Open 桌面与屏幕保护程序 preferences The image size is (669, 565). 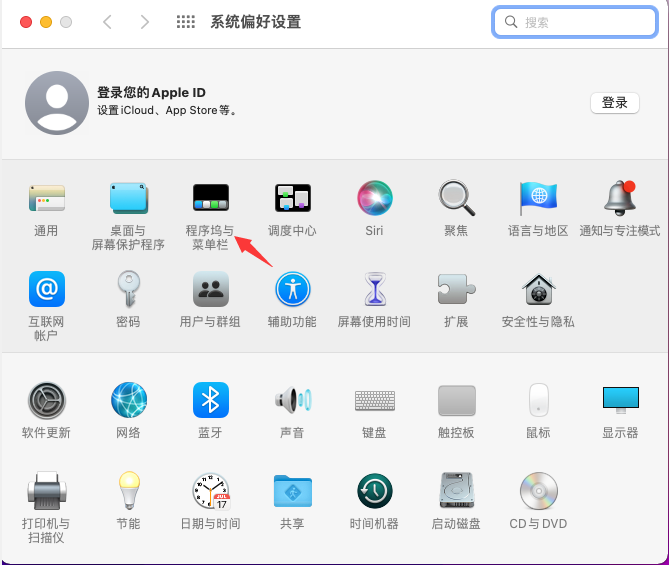[128, 198]
